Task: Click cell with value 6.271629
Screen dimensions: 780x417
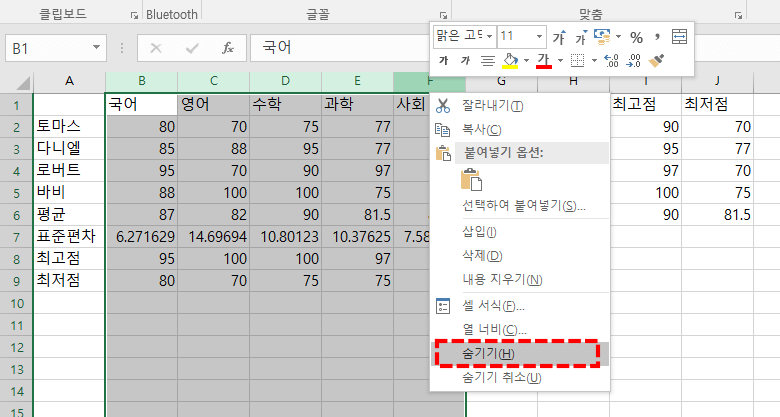Action: (x=141, y=236)
